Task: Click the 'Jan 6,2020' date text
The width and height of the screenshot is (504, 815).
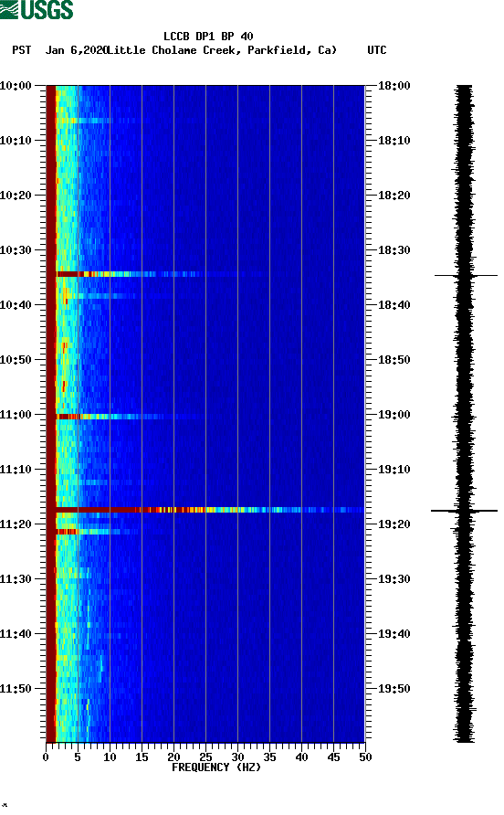Action: click(x=76, y=50)
